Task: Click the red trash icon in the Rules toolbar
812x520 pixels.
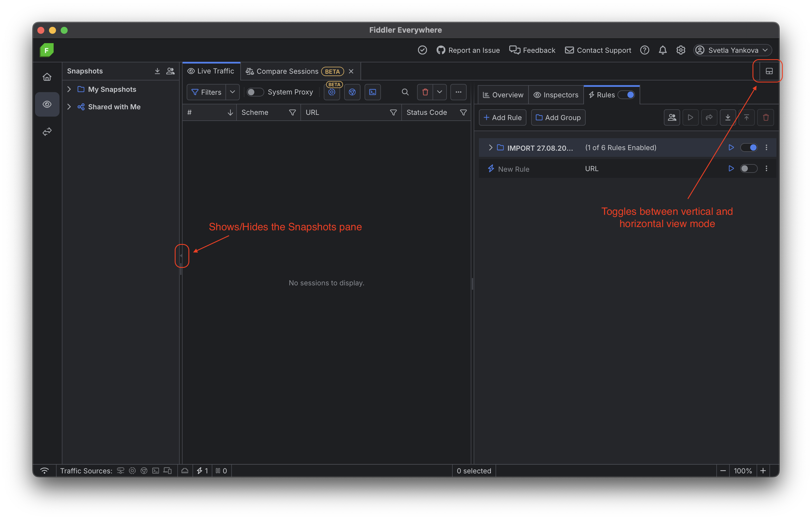Action: point(766,117)
